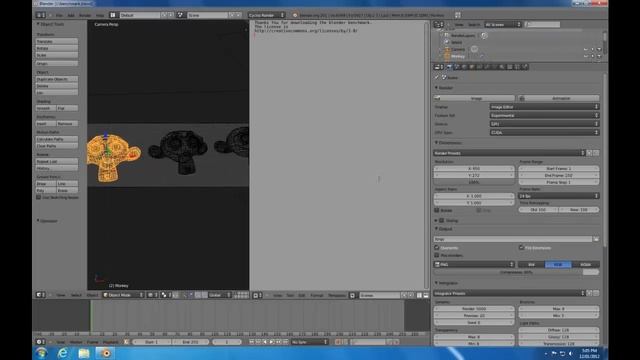640x360 pixels.
Task: Toggle the Stamp panel checkbox
Action: 442,221
